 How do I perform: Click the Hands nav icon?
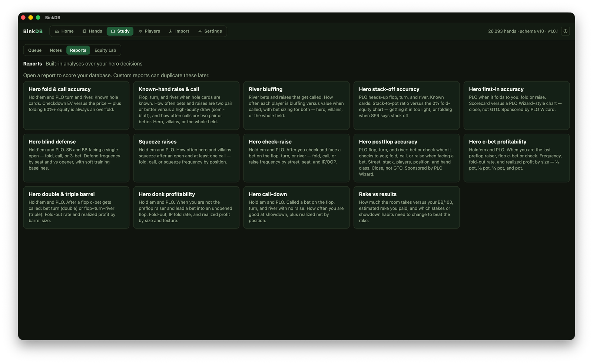84,31
